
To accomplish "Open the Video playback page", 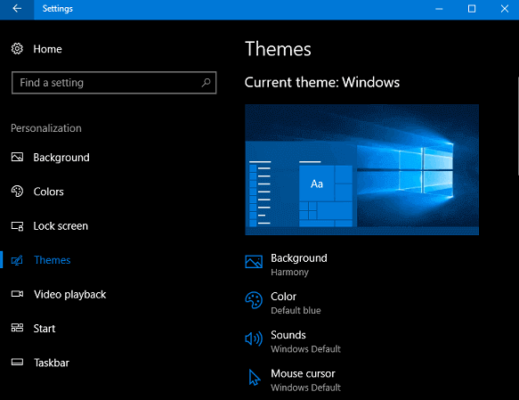I will [70, 294].
